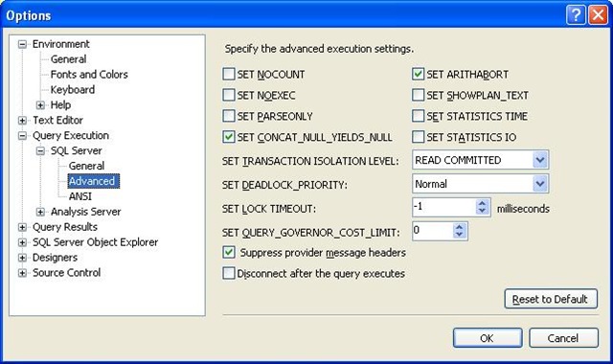
Task: Enable SET SHOWPLAN_TEXT checkbox
Action: pyautogui.click(x=418, y=95)
